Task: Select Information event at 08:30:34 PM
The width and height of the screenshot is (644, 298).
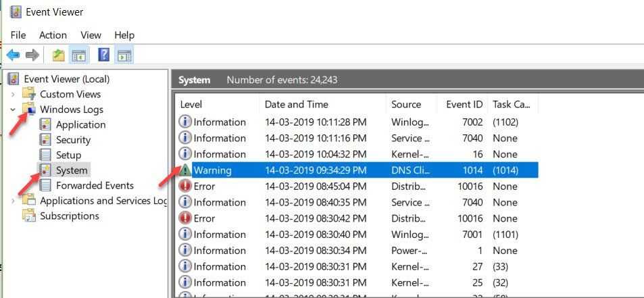Action: [357, 251]
